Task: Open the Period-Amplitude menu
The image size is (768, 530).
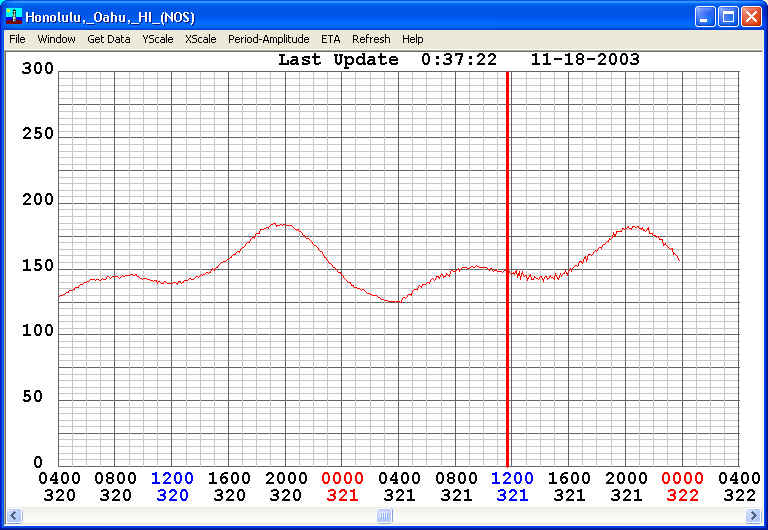Action: (268, 39)
